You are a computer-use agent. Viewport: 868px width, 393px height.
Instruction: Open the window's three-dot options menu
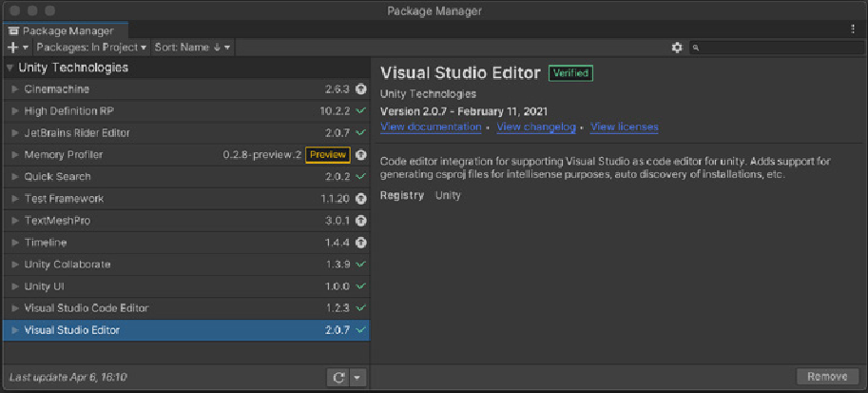pos(853,29)
